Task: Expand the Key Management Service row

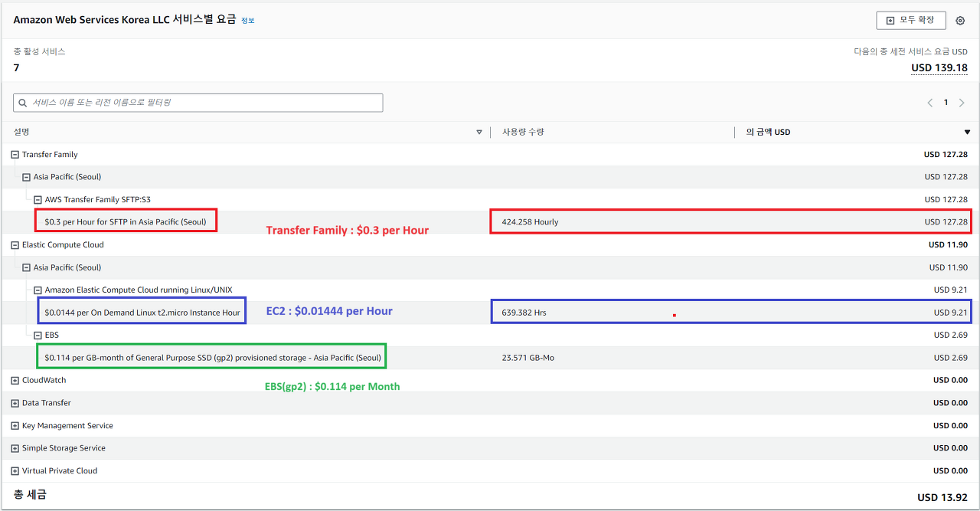Action: coord(15,426)
